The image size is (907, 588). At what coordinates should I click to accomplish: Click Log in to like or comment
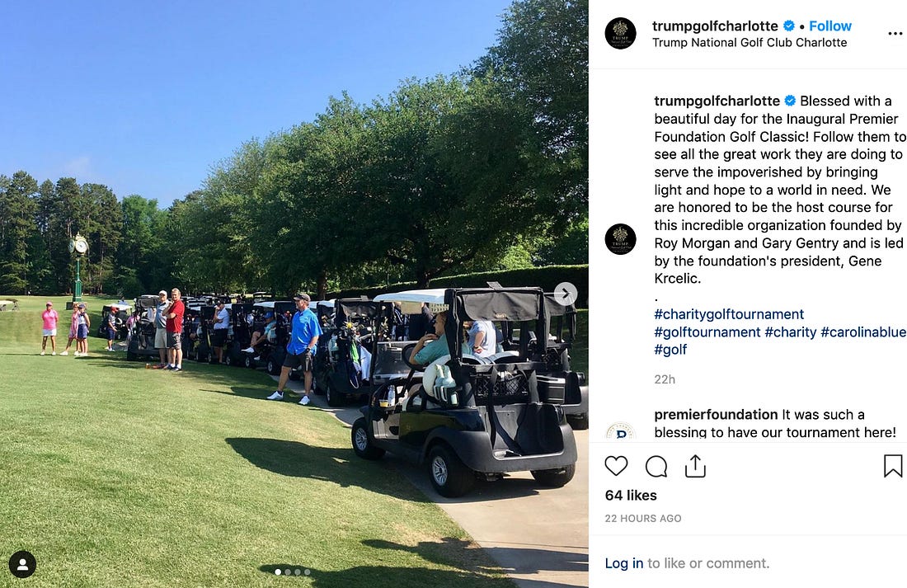point(623,563)
